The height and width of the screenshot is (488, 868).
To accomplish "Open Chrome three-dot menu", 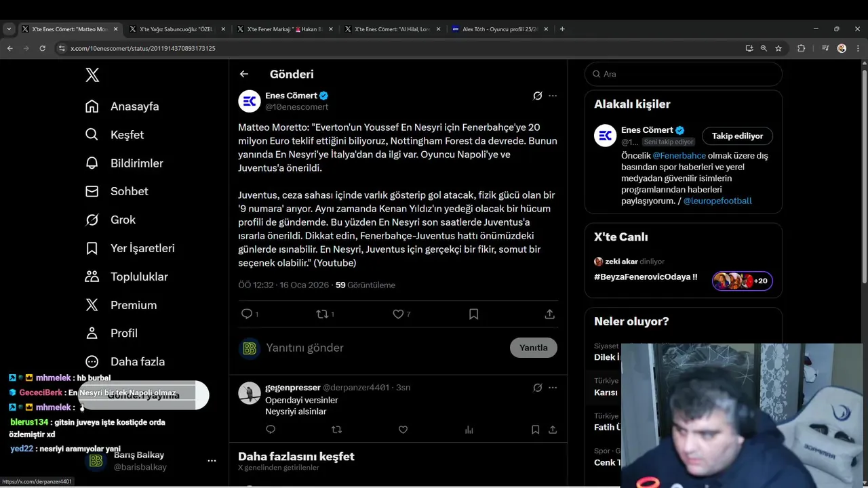I will coord(857,48).
